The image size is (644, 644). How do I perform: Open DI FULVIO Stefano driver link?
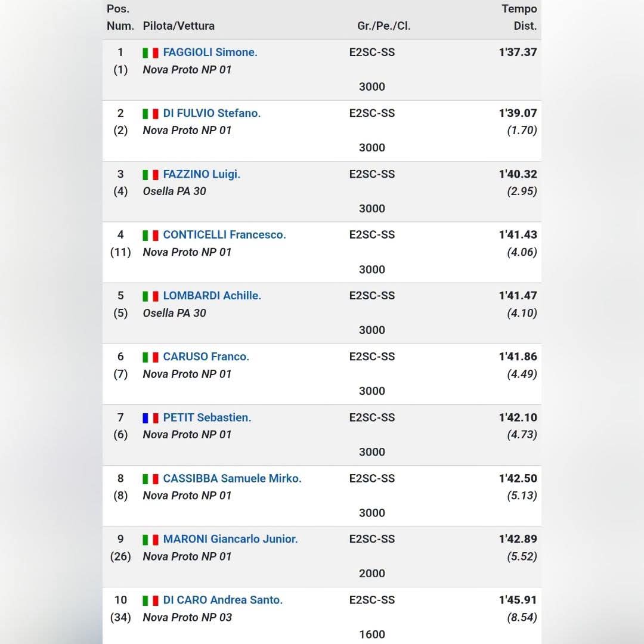click(212, 113)
